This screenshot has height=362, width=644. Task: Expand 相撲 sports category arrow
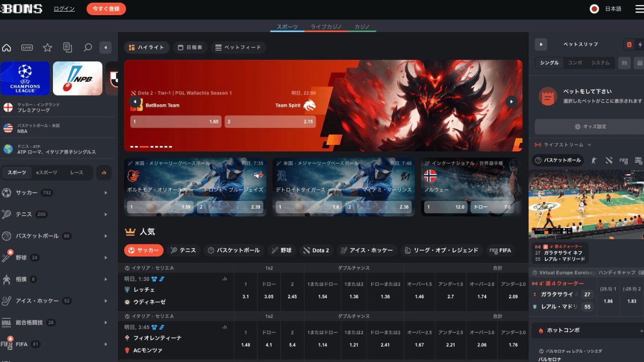click(106, 279)
